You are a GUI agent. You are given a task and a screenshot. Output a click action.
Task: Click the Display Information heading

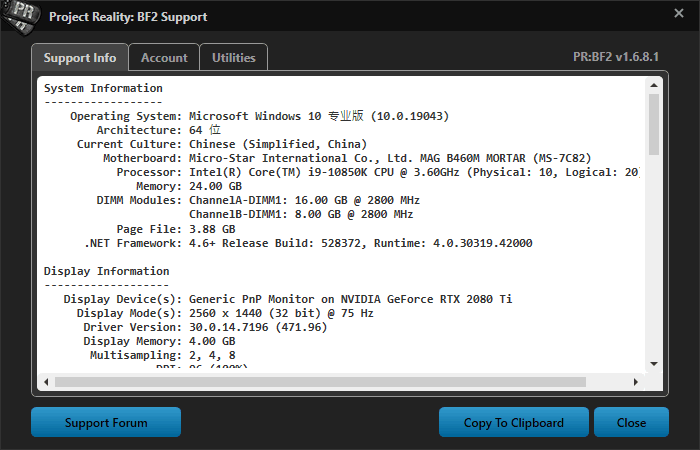coord(106,271)
